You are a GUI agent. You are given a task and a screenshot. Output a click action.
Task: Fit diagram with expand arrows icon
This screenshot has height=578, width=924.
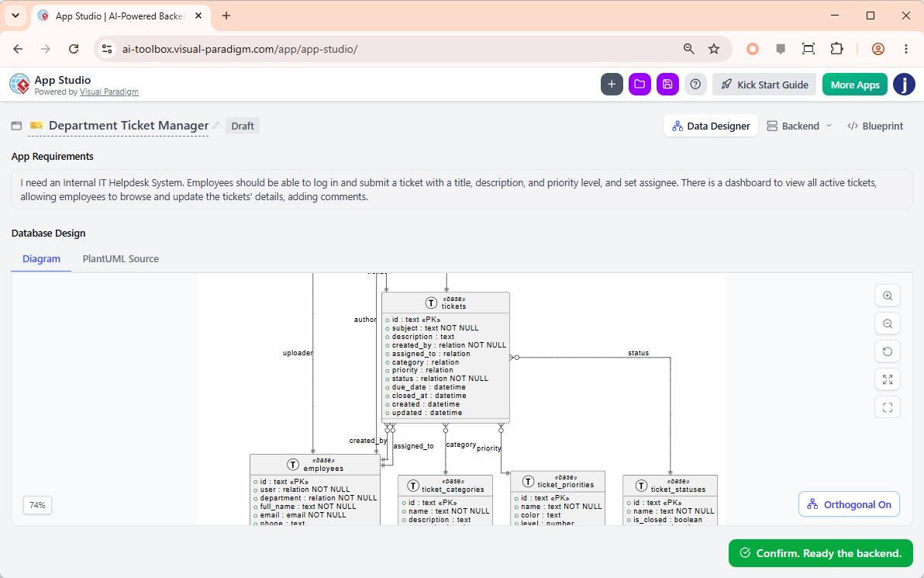[x=888, y=379]
